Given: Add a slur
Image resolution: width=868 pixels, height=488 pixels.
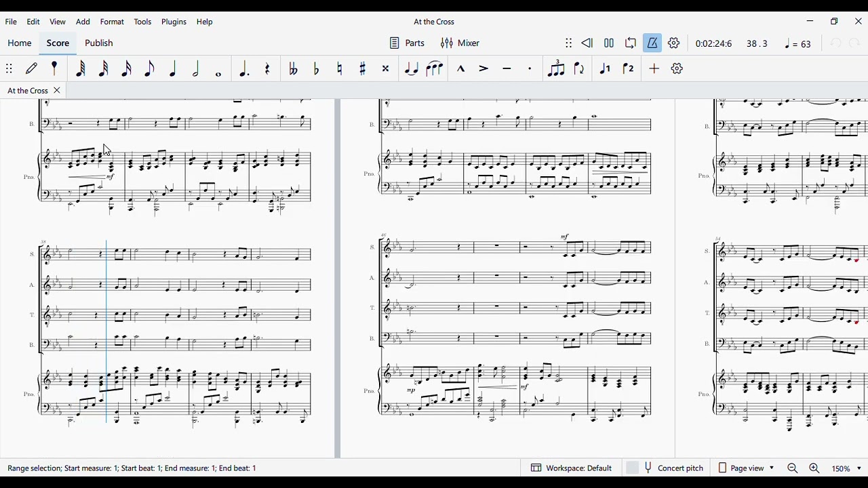Looking at the screenshot, I should 435,68.
